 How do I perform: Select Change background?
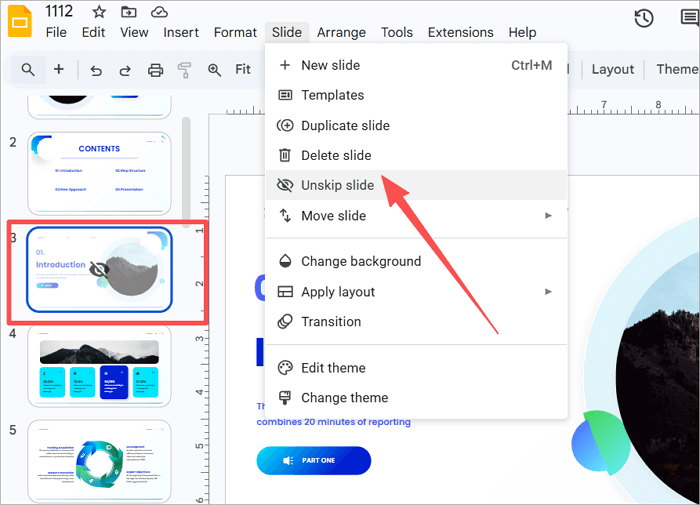pyautogui.click(x=416, y=261)
